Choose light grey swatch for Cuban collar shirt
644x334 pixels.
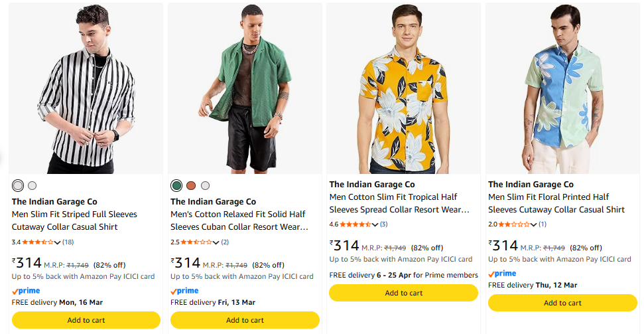tap(206, 186)
